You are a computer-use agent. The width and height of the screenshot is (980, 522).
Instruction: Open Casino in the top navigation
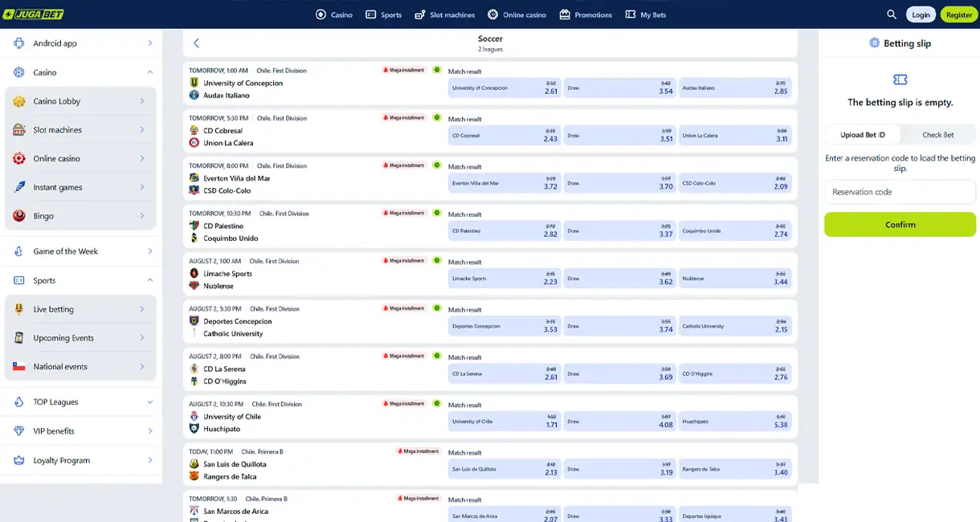coord(334,14)
